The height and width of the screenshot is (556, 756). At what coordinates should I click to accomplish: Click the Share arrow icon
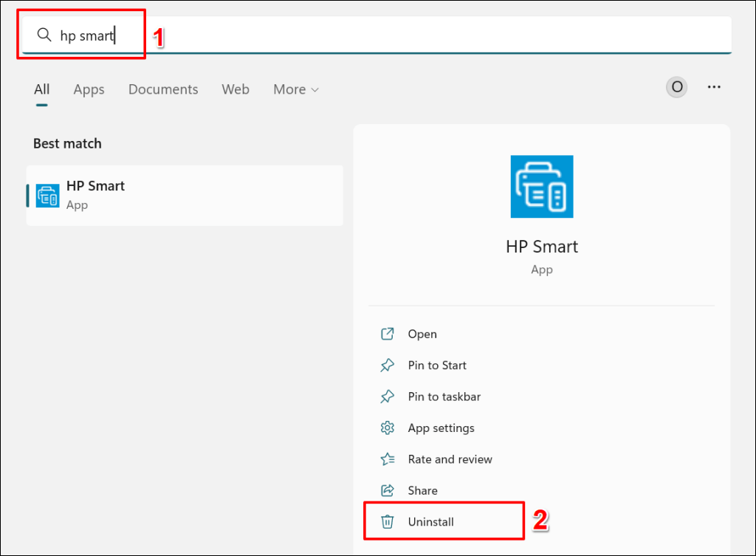click(x=387, y=490)
